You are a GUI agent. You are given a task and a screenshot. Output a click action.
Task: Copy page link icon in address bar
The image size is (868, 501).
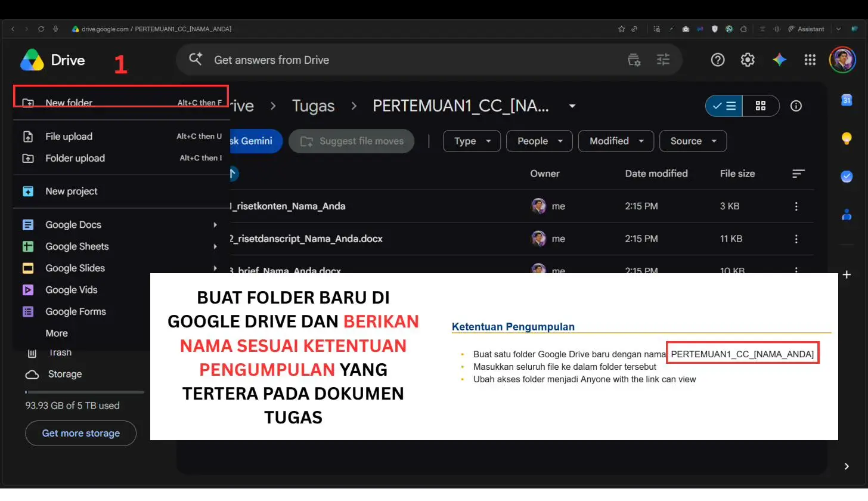click(634, 29)
